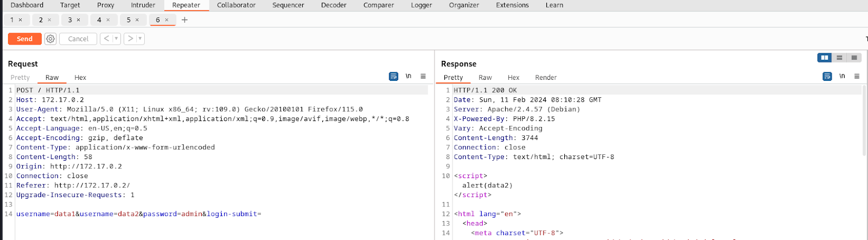The height and width of the screenshot is (240, 868).
Task: Show non-printable characters in Request panel
Action: [x=409, y=77]
